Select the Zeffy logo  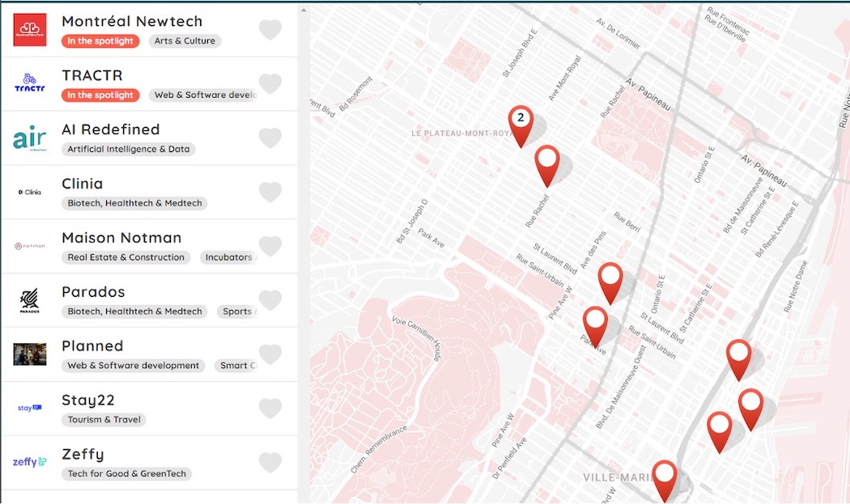click(30, 463)
